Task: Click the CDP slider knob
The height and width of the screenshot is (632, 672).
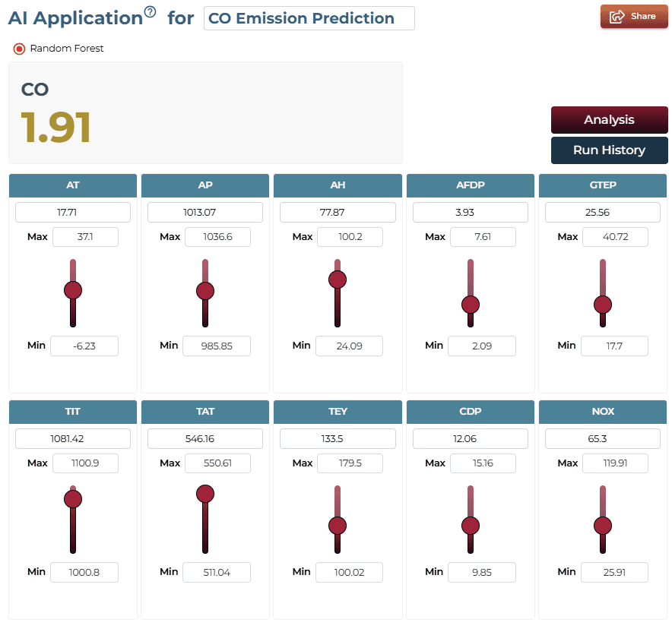Action: 471,526
